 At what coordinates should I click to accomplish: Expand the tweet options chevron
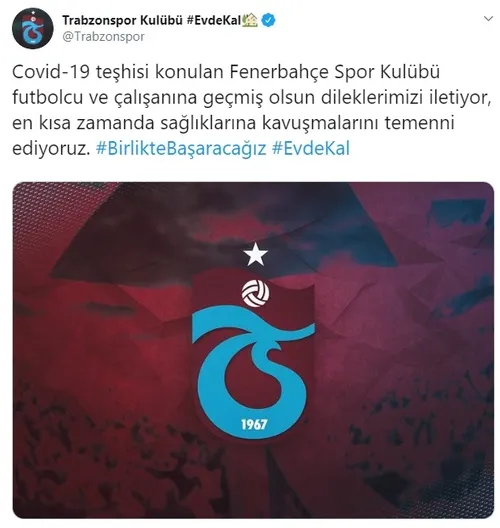coord(488,19)
